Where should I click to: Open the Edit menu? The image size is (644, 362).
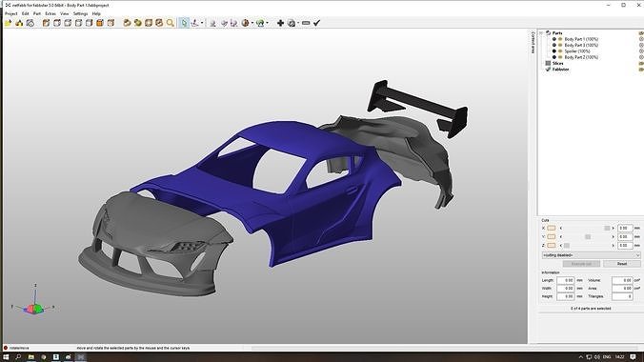(x=26, y=13)
